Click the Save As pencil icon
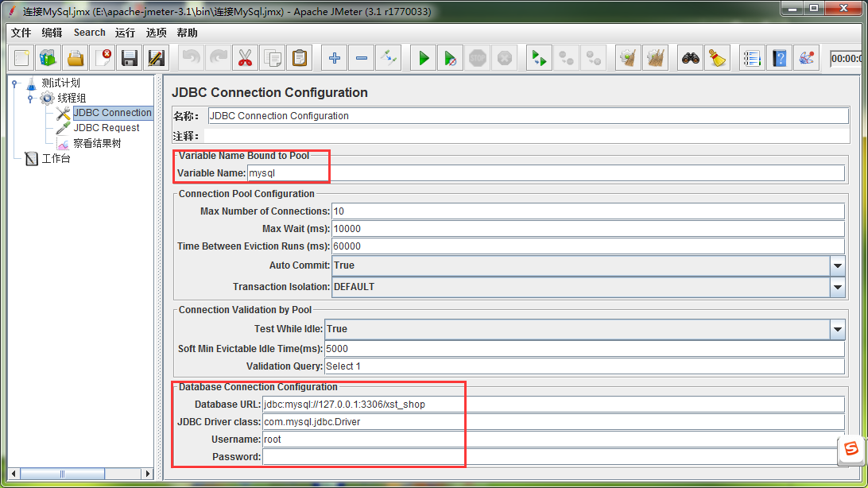The width and height of the screenshot is (868, 488). click(157, 58)
